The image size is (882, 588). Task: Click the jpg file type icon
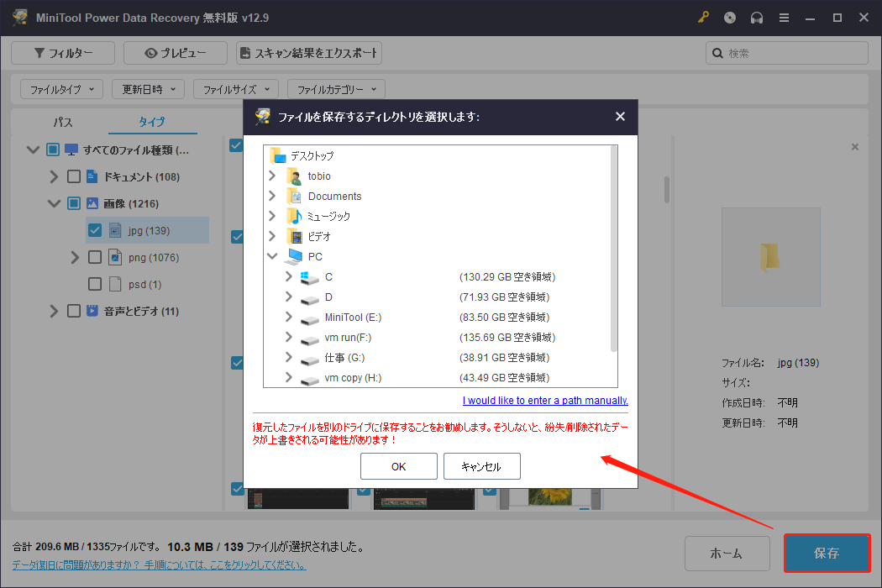(115, 230)
